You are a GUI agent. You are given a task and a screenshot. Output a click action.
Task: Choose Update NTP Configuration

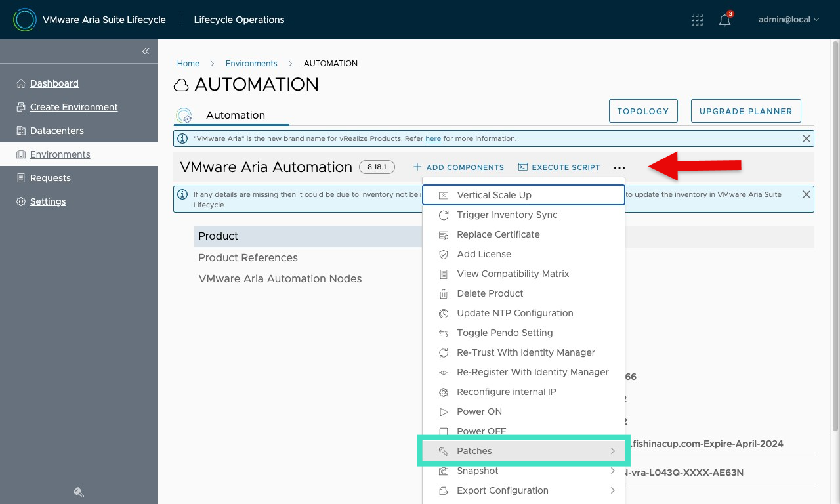(x=524, y=313)
